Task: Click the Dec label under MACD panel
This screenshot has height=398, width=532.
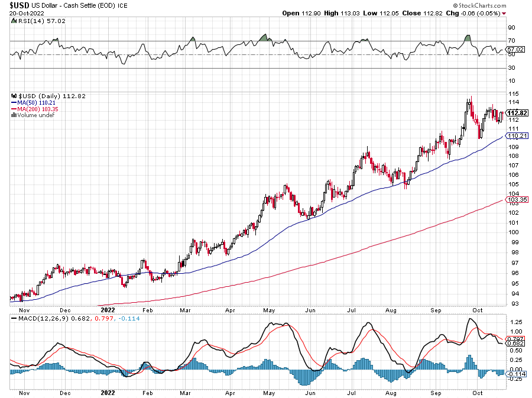Action: click(65, 393)
